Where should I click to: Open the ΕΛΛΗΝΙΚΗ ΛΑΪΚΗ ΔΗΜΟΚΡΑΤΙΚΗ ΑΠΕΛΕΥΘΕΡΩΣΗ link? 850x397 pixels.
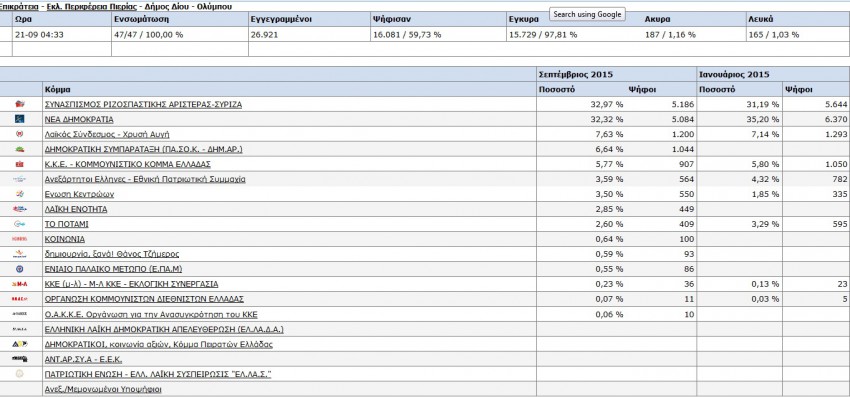click(165, 329)
